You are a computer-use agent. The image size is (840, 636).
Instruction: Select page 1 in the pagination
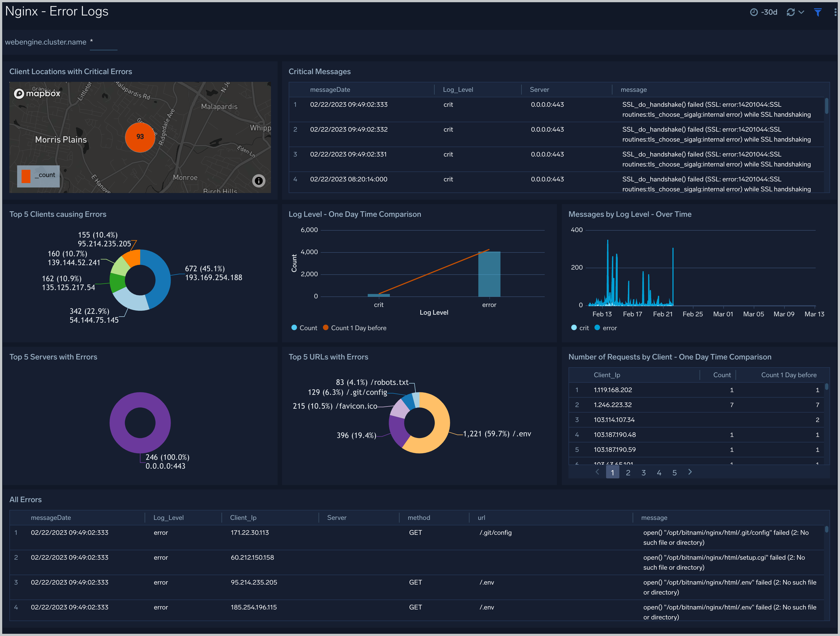coord(612,472)
